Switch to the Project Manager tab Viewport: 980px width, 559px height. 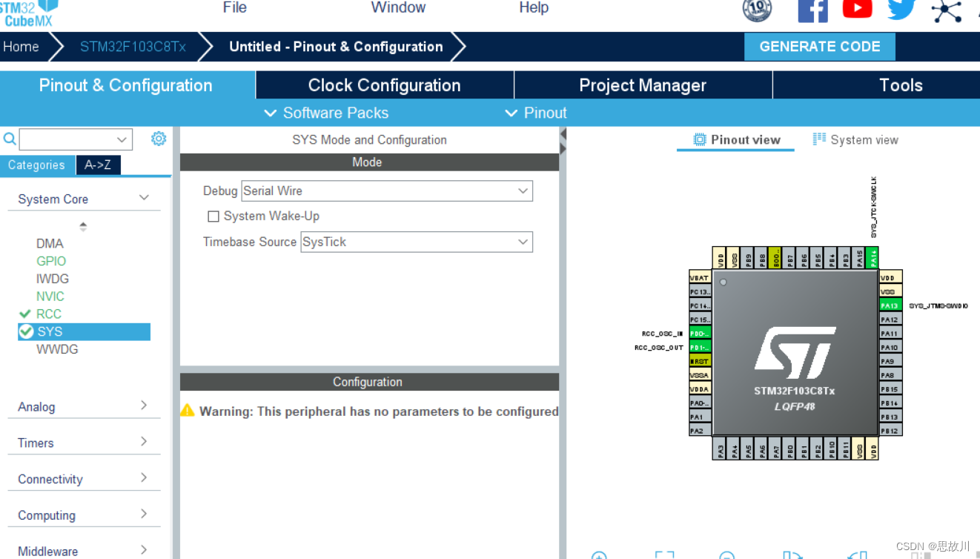pos(643,85)
